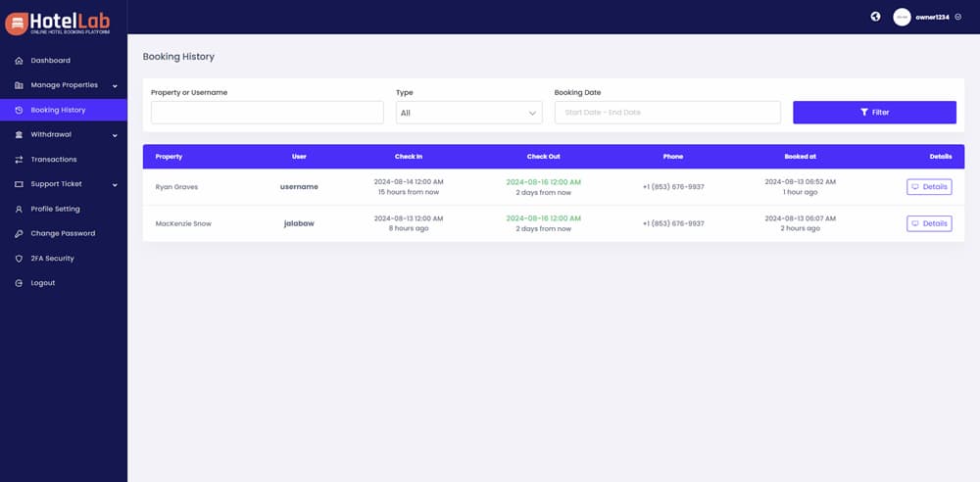Image resolution: width=980 pixels, height=482 pixels.
Task: Click the owner1234 username text
Action: [x=932, y=18]
